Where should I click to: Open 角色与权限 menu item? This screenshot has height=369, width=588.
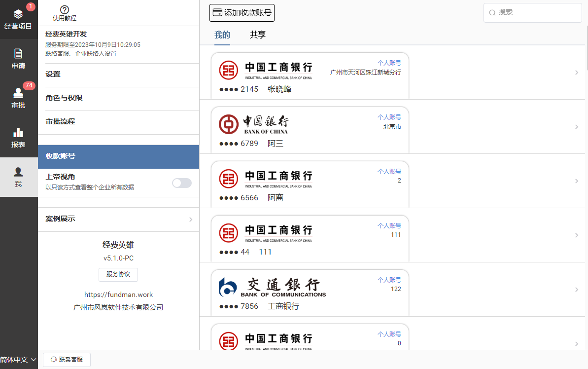tap(118, 98)
